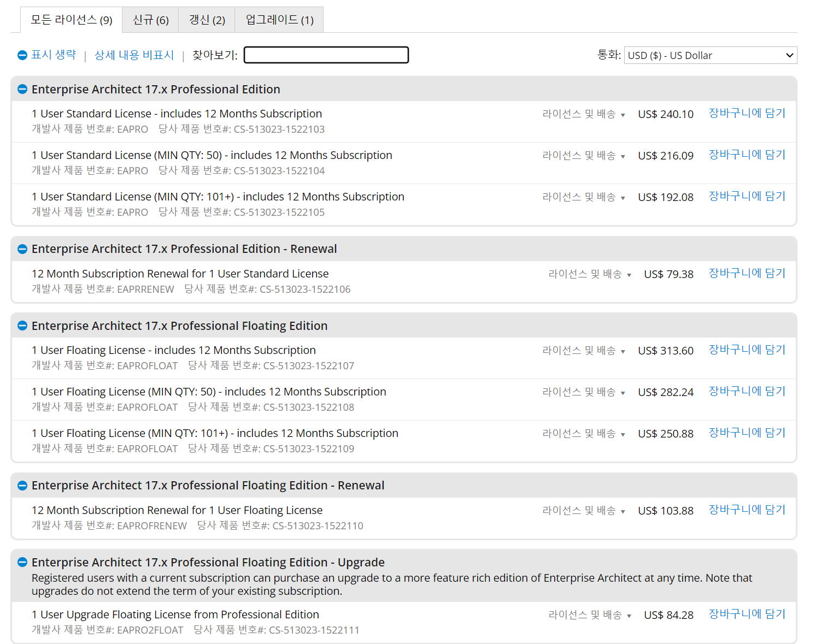Click the price US$ 313.60
This screenshot has height=644, width=833.
[665, 351]
